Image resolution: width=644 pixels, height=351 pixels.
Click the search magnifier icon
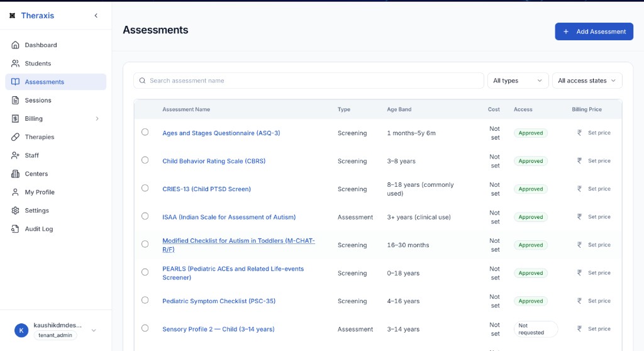click(x=142, y=81)
